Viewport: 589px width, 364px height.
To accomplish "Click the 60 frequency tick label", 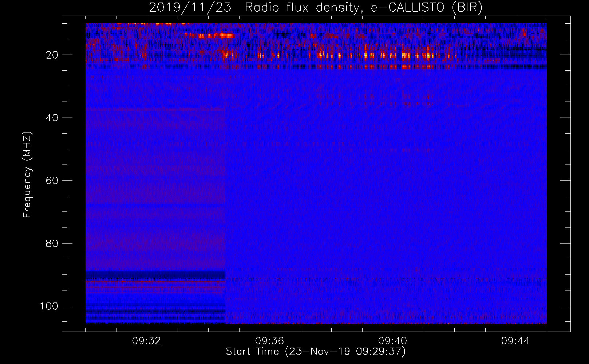I will tap(52, 181).
